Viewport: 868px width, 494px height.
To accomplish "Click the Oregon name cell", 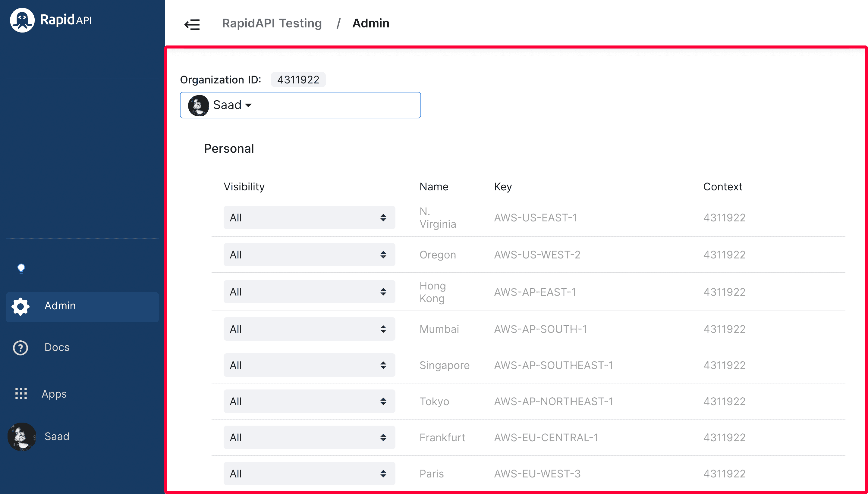I will point(438,255).
